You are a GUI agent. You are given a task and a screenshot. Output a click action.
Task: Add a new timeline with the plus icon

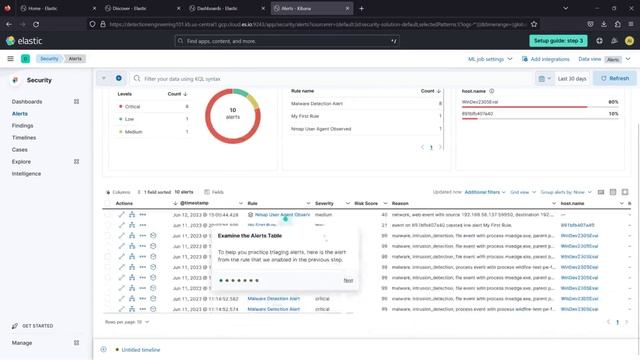[x=104, y=349]
